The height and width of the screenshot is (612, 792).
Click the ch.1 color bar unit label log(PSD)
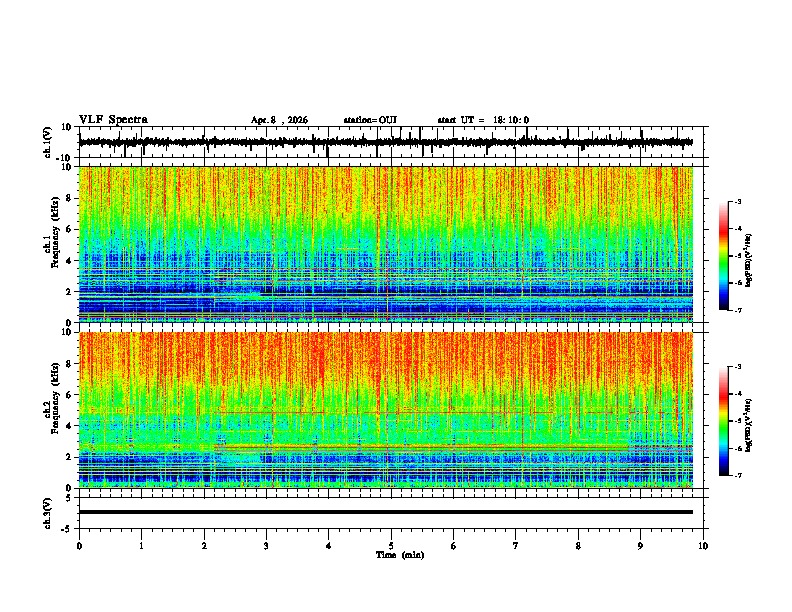coord(749,261)
